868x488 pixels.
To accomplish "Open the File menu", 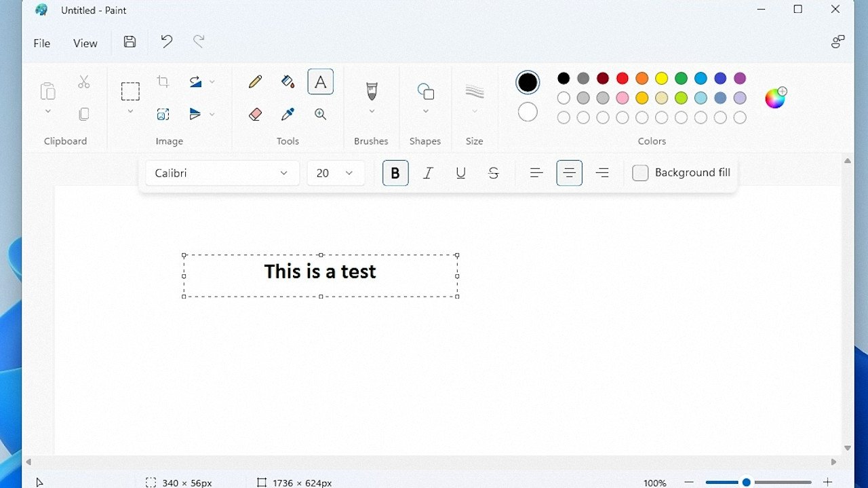I will 42,43.
